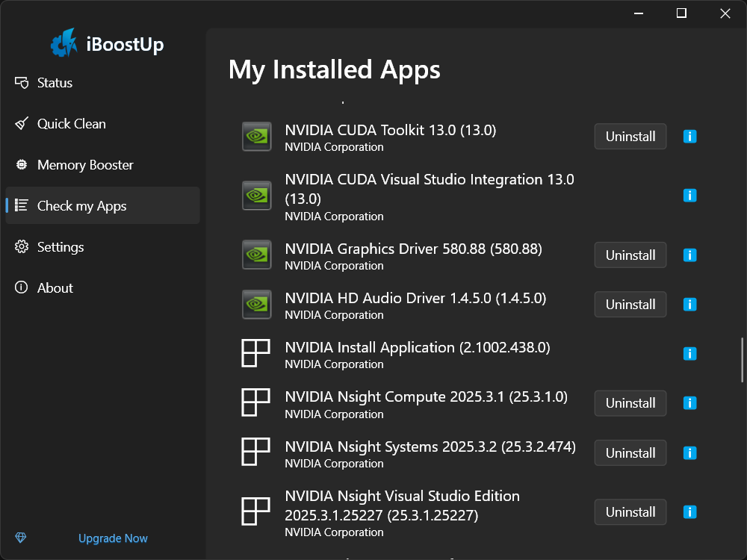Click the NVIDIA HD Audio Driver app icon

257,305
